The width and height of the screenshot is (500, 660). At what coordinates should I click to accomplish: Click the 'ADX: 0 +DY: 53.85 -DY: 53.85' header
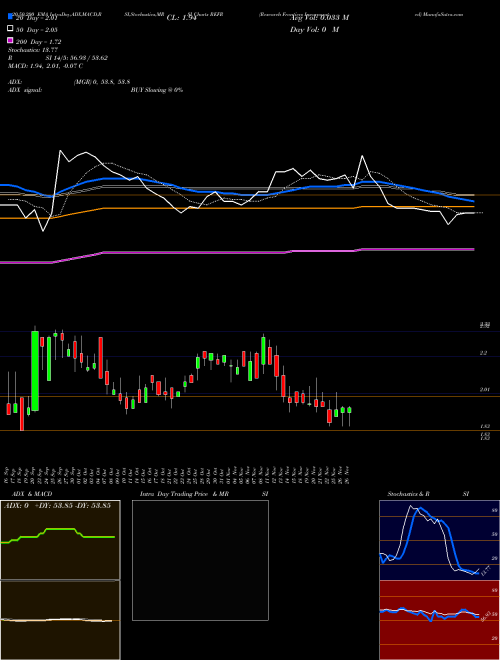tap(58, 506)
